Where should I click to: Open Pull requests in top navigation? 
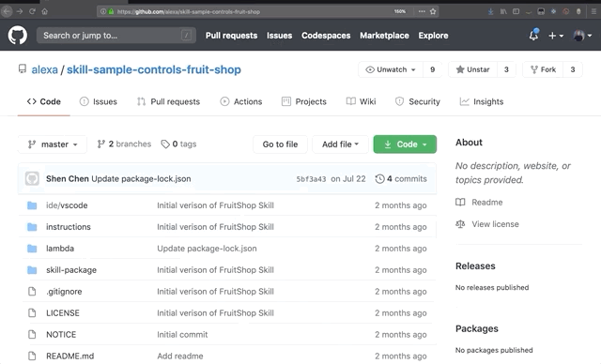231,36
